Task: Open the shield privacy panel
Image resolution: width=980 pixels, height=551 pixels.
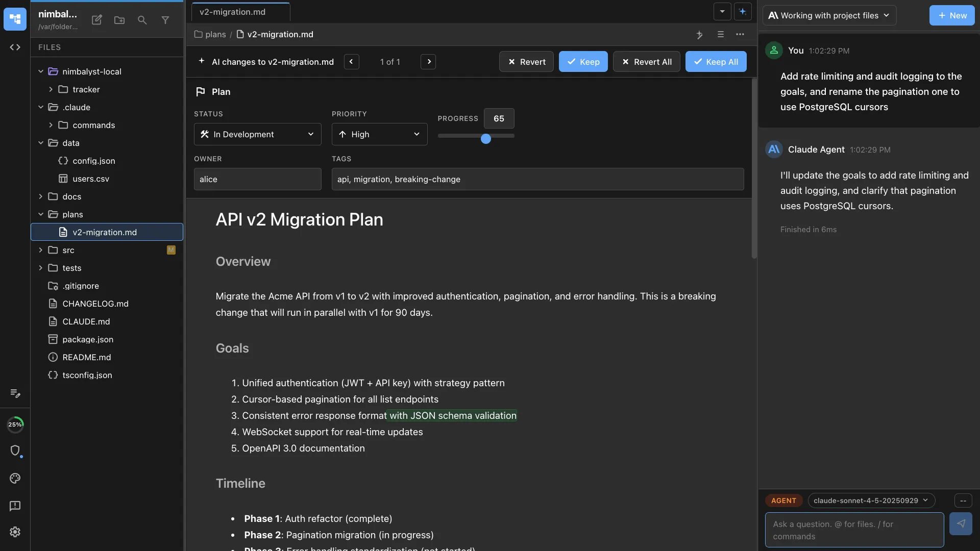Action: (x=15, y=451)
